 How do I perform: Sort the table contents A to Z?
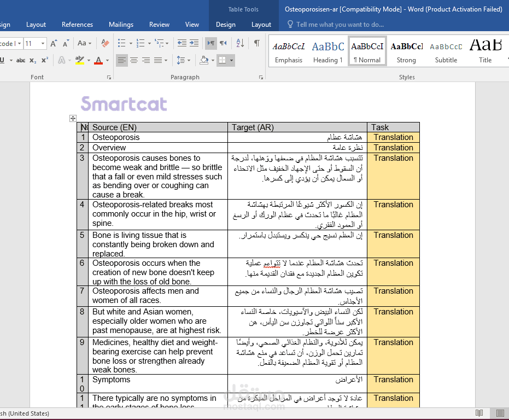point(240,43)
